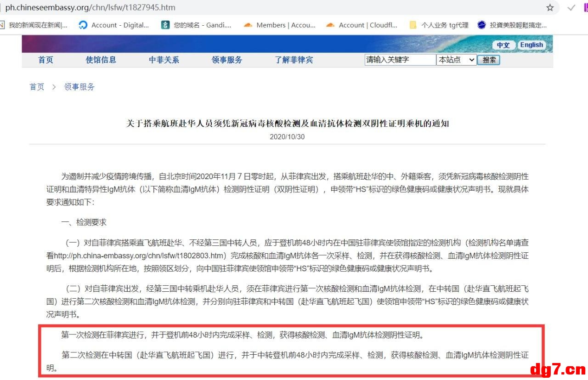Open the Account - Digital... bookmark
The image size is (588, 380).
pyautogui.click(x=114, y=25)
